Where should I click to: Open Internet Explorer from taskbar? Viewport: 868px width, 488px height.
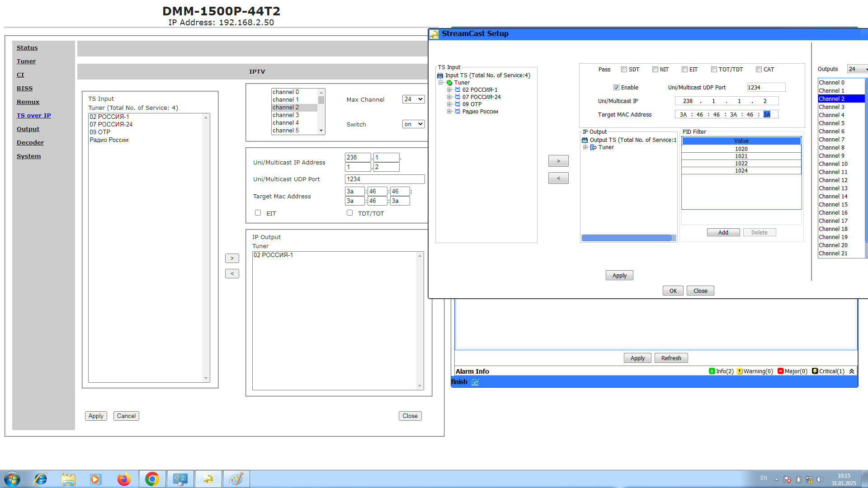(41, 479)
